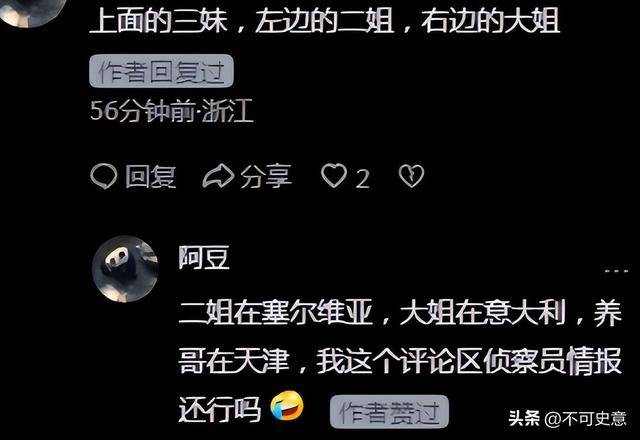Open the three-dot menu beside 阿豆
This screenshot has width=640, height=440.
coord(616,271)
